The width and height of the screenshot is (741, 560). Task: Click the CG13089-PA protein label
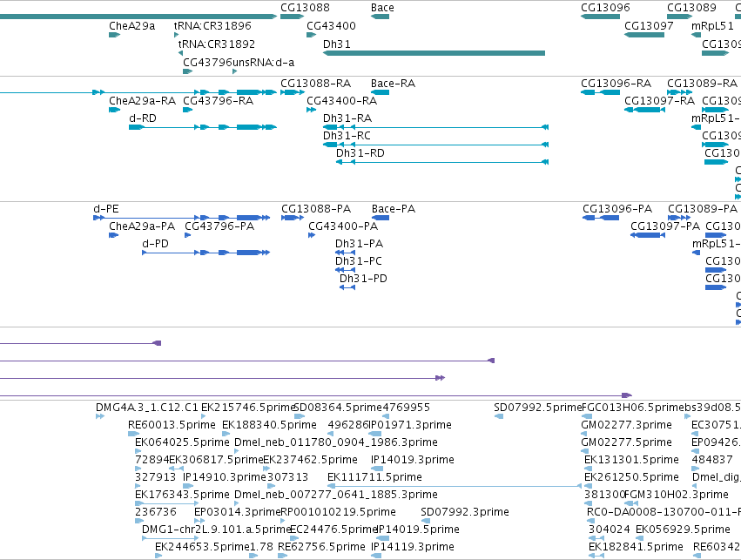[703, 209]
